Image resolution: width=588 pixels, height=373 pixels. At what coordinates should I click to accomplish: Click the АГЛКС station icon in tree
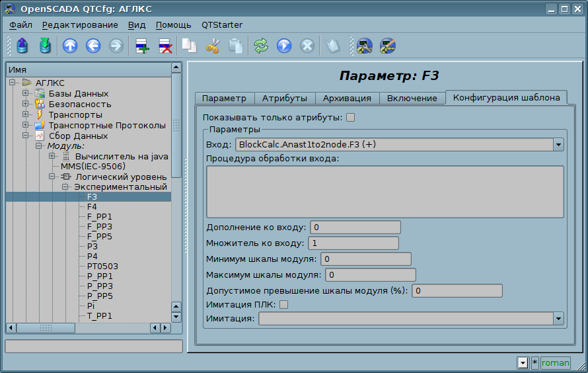pos(26,83)
